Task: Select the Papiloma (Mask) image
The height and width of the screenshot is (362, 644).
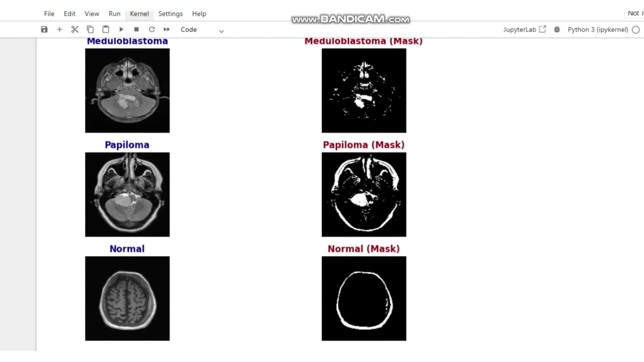Action: pos(364,195)
